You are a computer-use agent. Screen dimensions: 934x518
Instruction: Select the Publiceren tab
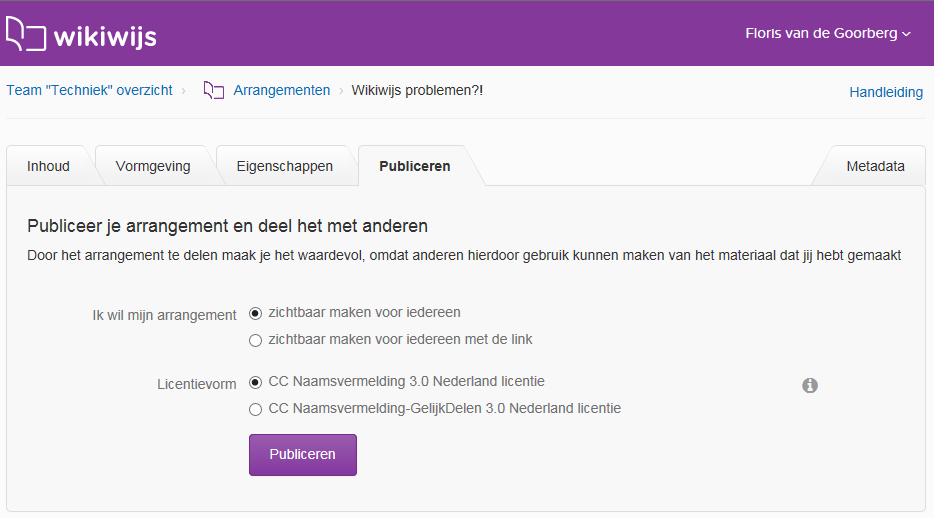[415, 166]
